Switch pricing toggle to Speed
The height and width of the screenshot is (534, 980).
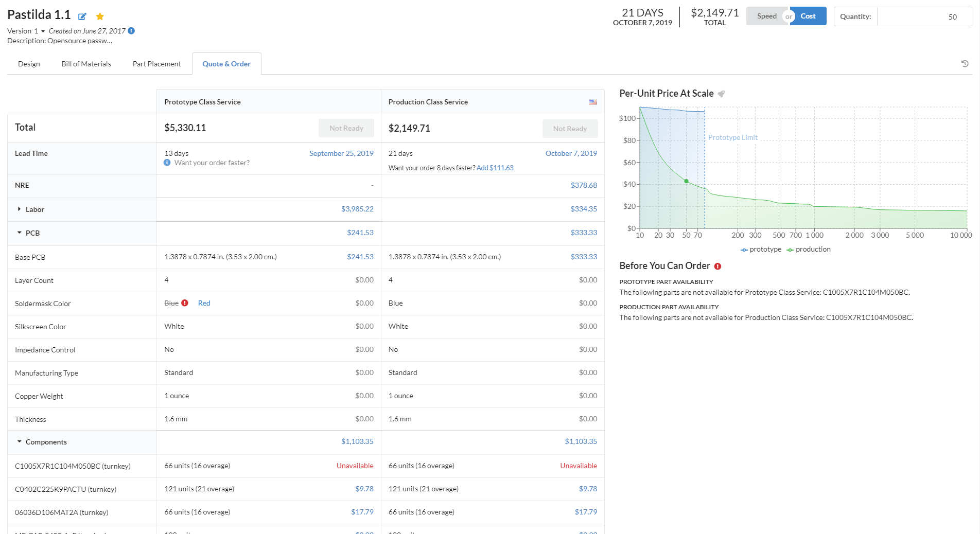pos(766,16)
